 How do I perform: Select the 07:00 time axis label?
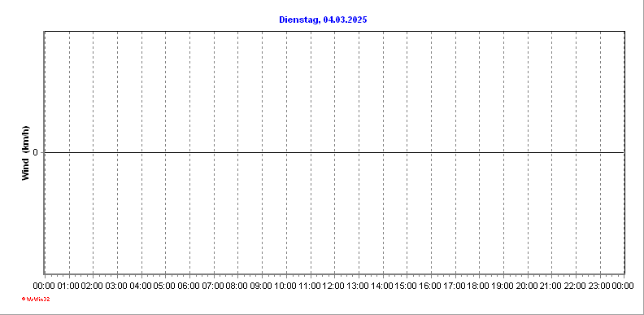[213, 286]
